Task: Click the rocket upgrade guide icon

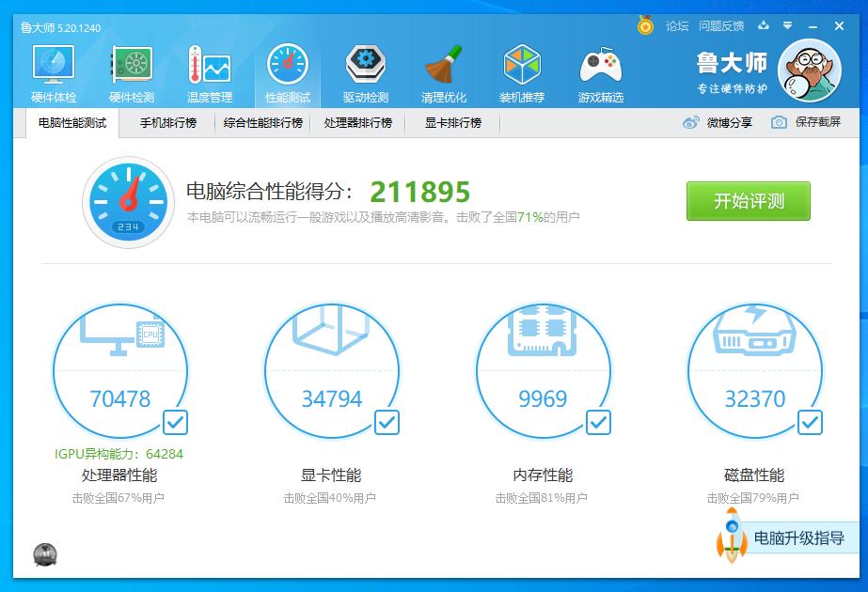Action: pyautogui.click(x=732, y=536)
